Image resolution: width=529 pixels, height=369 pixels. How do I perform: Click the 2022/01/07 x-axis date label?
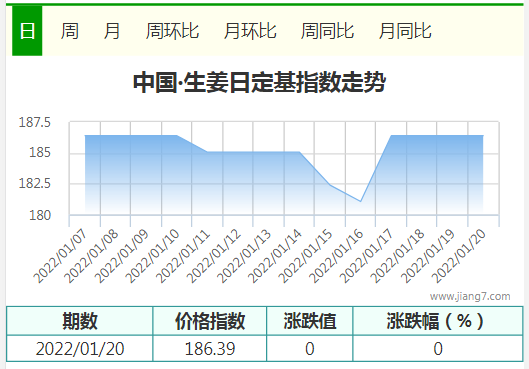coord(60,256)
